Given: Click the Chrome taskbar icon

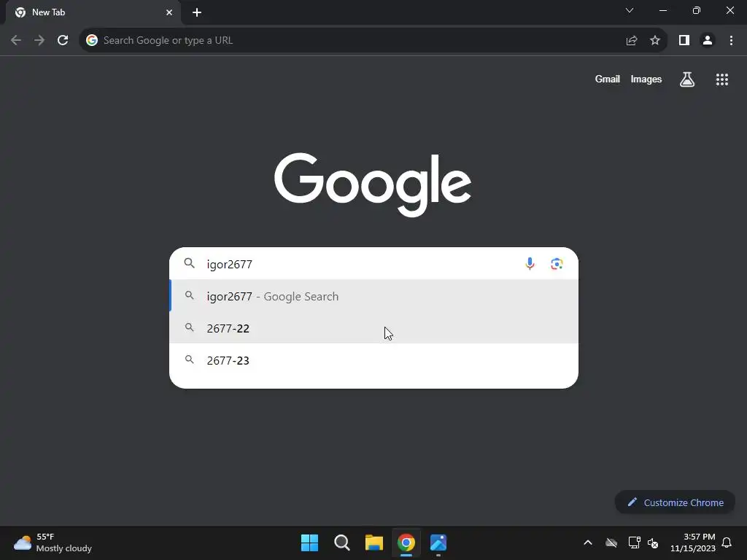Looking at the screenshot, I should pyautogui.click(x=406, y=542).
